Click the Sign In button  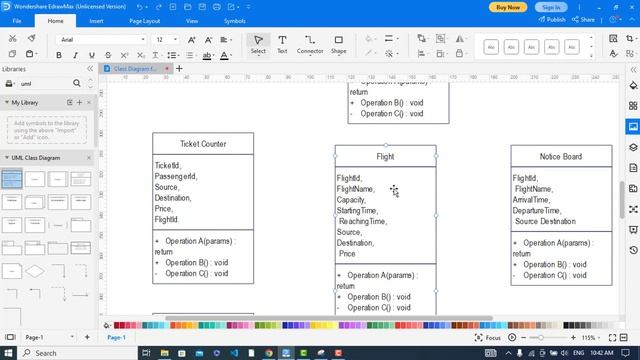coord(551,7)
